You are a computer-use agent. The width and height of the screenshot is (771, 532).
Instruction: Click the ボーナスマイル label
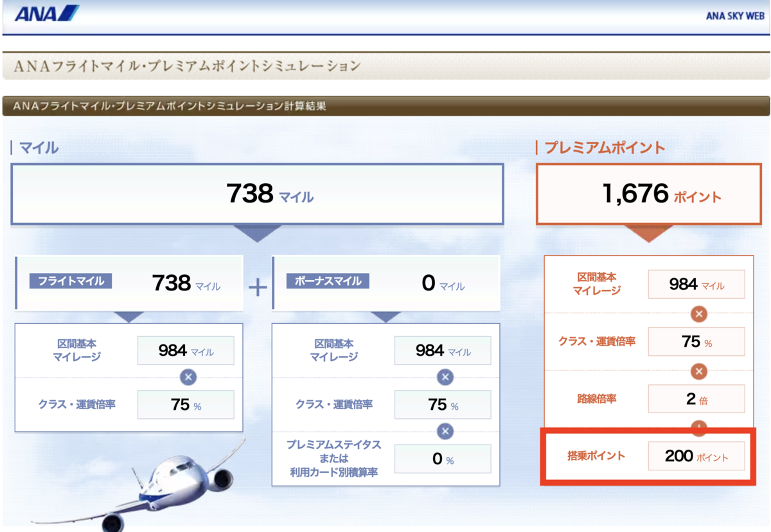tap(328, 281)
